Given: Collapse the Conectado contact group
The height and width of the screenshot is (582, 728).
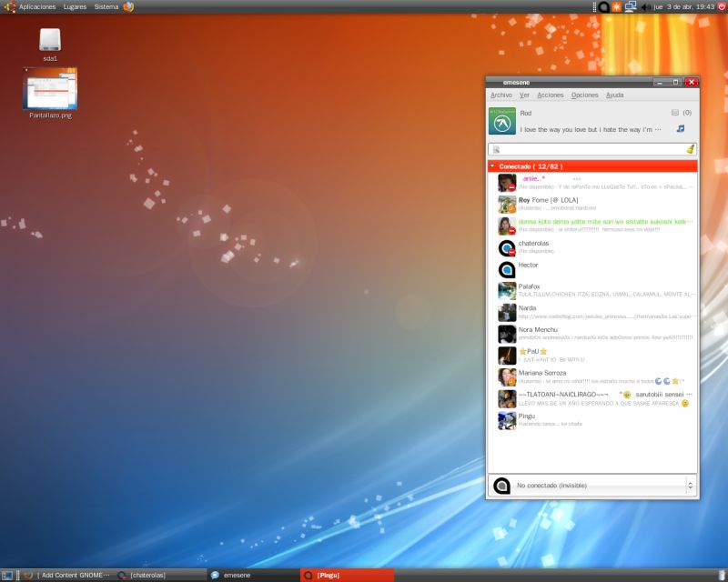Looking at the screenshot, I should click(492, 166).
